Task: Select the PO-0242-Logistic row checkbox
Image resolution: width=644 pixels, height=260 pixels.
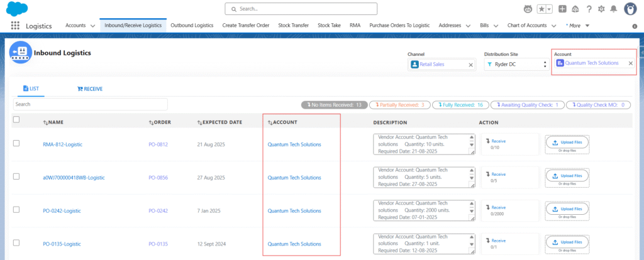Action: [x=16, y=210]
